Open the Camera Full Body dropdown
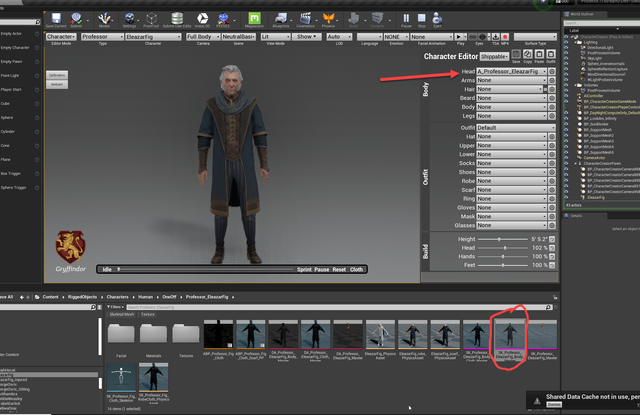 click(x=203, y=37)
